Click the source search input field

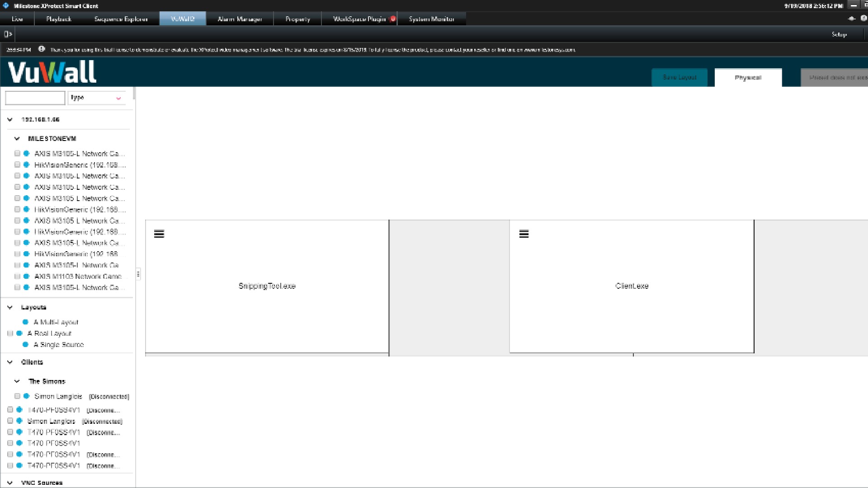(x=35, y=98)
